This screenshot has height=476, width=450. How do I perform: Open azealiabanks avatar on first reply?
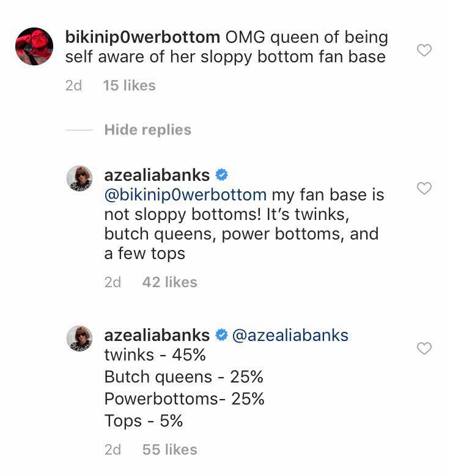click(x=79, y=178)
